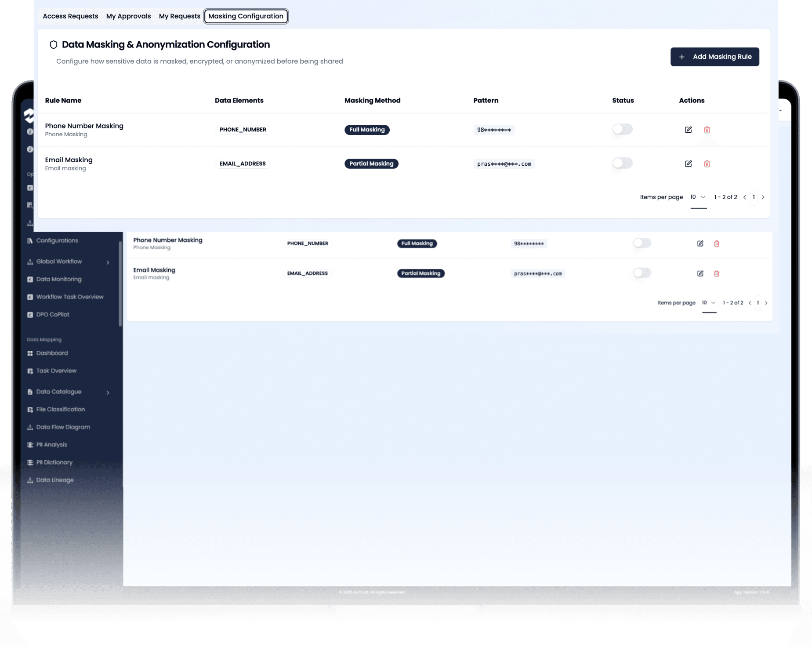The width and height of the screenshot is (812, 647).
Task: Click PII Analysis sidebar icon
Action: 30,444
